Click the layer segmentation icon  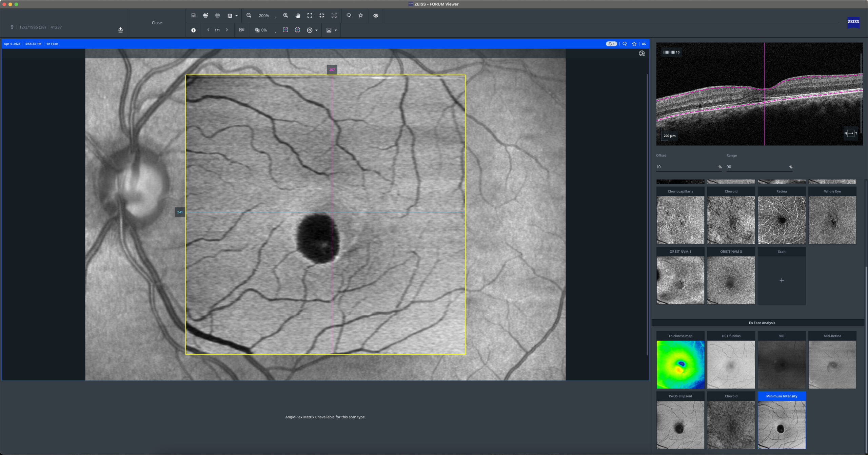coord(329,30)
